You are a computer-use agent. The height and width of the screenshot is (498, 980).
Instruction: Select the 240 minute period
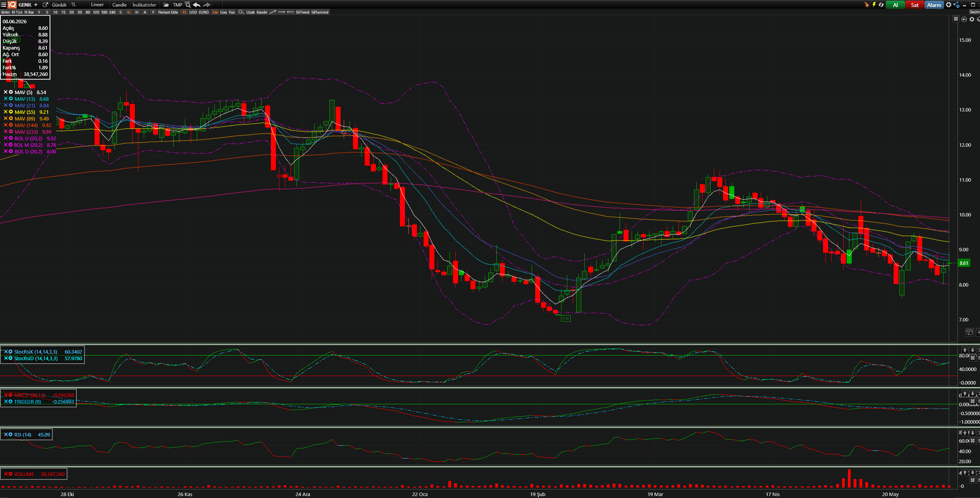coord(112,12)
